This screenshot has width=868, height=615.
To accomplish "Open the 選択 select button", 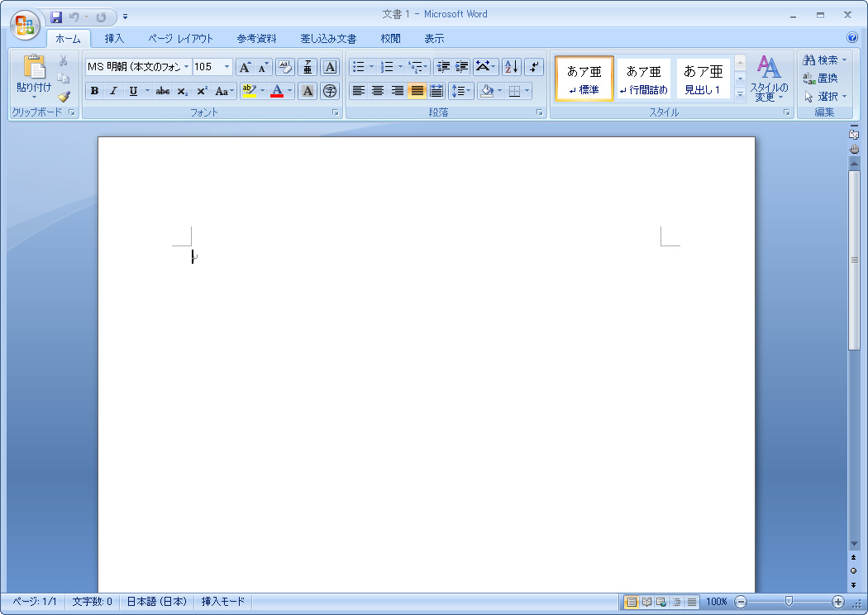I will (825, 97).
